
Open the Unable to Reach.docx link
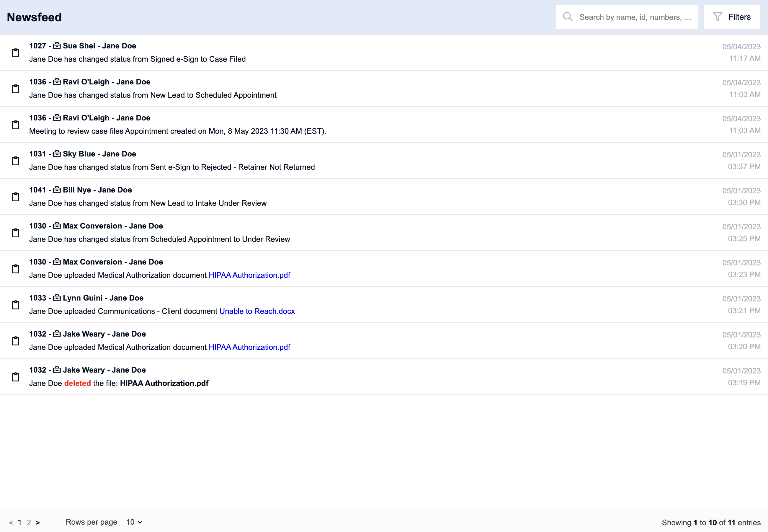point(257,311)
